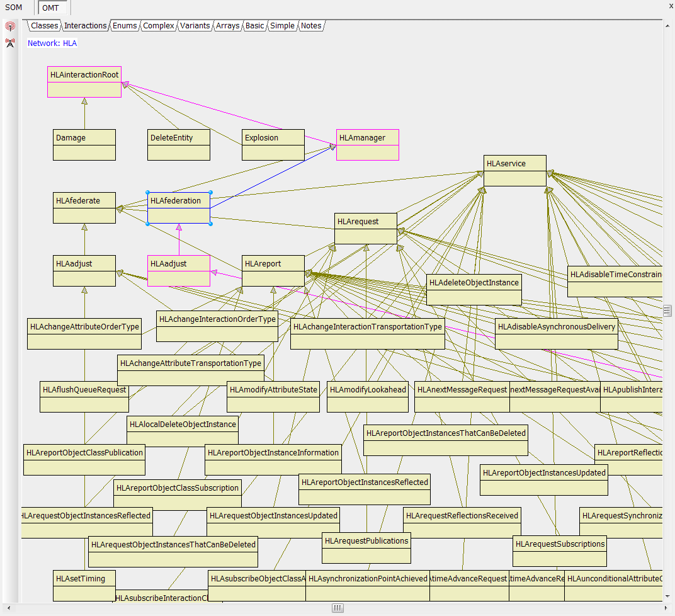The width and height of the screenshot is (675, 616).
Task: Switch to the SOM tab
Action: click(13, 8)
